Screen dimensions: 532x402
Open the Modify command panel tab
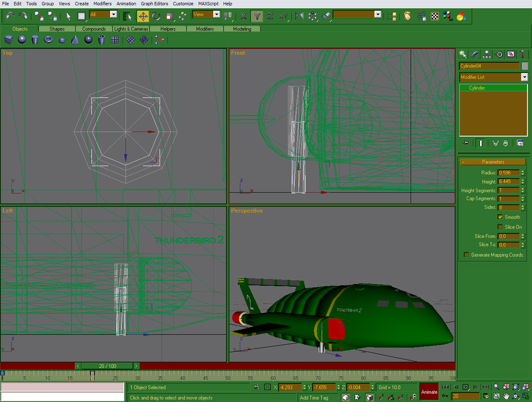pyautogui.click(x=475, y=55)
